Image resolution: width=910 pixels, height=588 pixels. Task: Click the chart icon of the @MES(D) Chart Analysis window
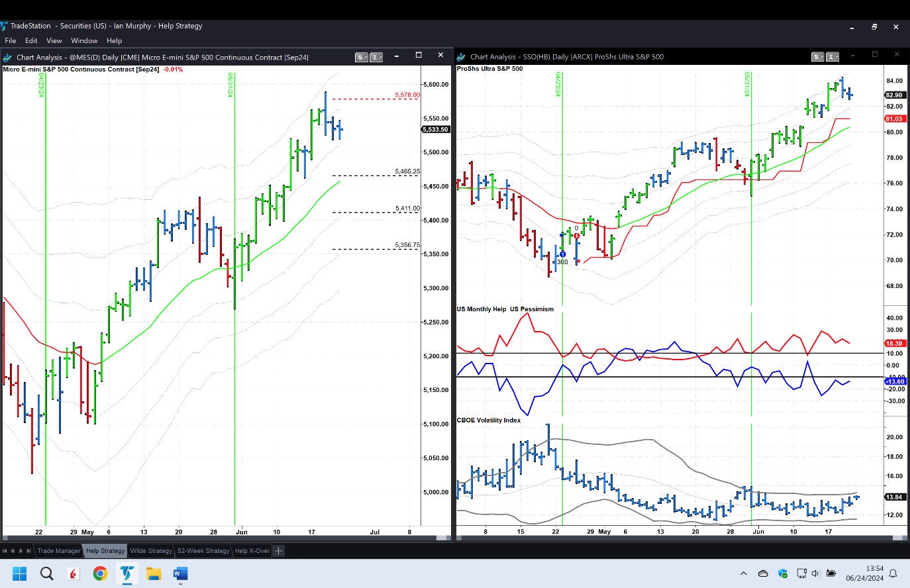tap(7, 58)
